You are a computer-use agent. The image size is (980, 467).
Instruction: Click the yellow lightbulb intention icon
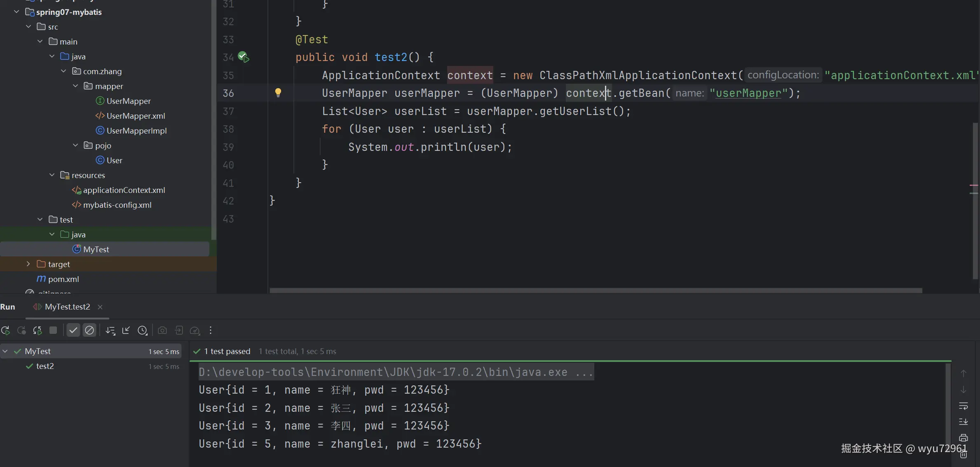click(x=278, y=93)
